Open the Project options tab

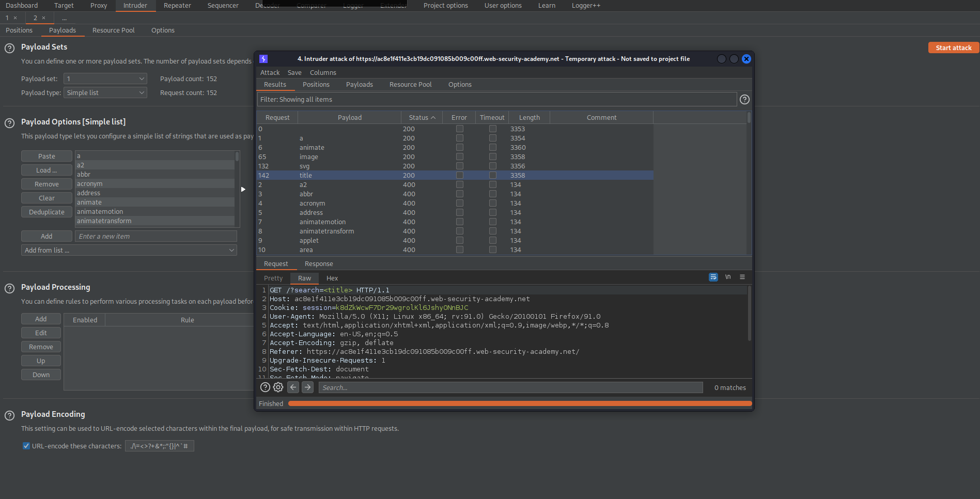coord(445,6)
